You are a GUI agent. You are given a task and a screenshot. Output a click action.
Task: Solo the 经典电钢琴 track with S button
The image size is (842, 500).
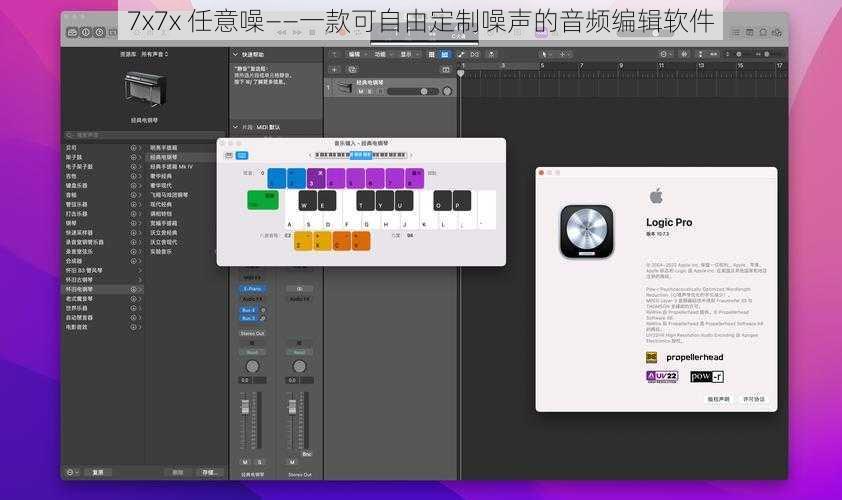click(x=369, y=92)
